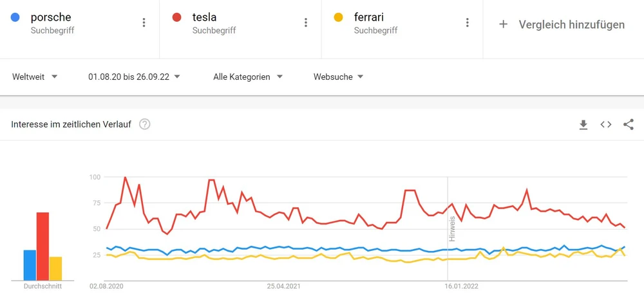The image size is (644, 305).
Task: Click the Hinweis marker on the chart
Action: click(x=452, y=228)
